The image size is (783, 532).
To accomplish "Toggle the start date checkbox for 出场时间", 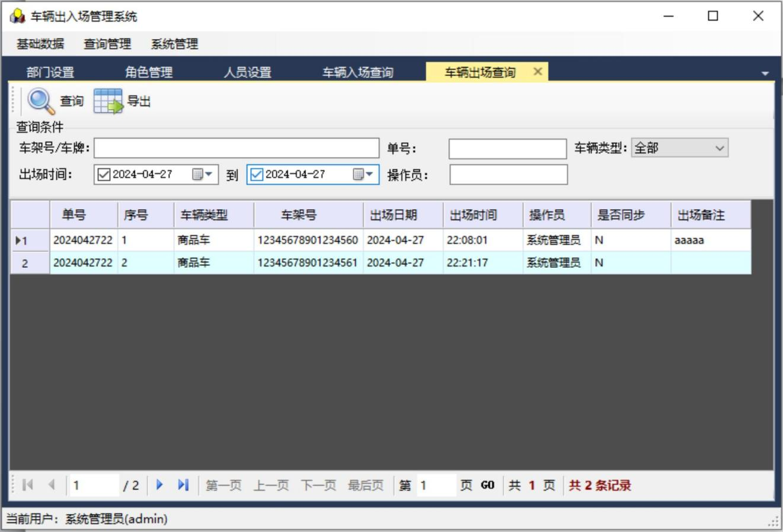I will 104,174.
